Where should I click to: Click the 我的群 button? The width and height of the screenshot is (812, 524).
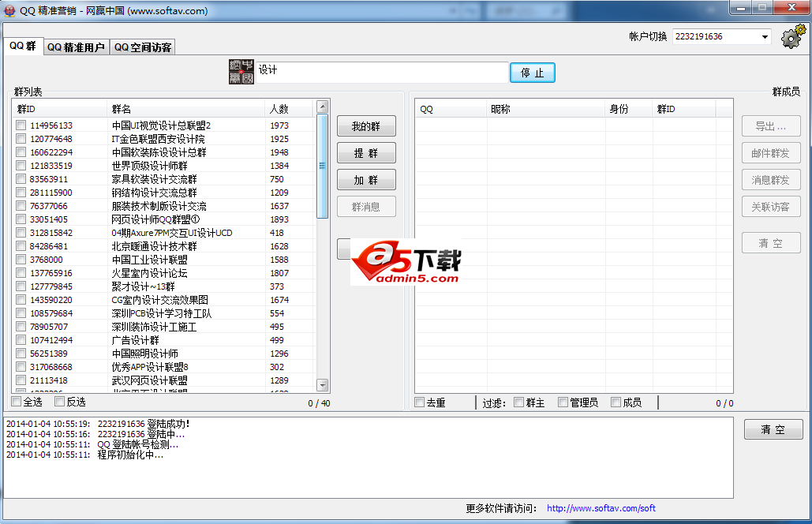pyautogui.click(x=366, y=126)
